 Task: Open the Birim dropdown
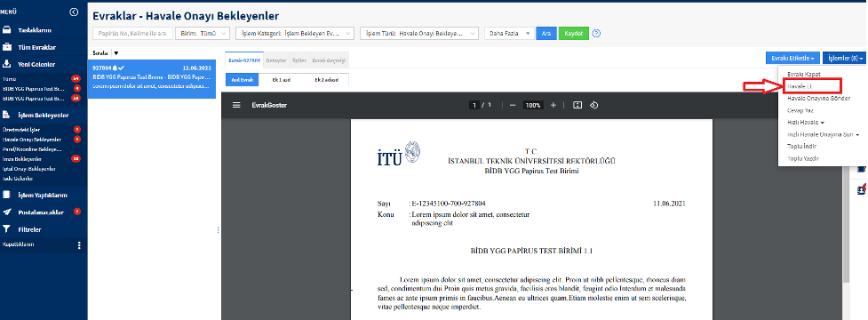coord(203,34)
